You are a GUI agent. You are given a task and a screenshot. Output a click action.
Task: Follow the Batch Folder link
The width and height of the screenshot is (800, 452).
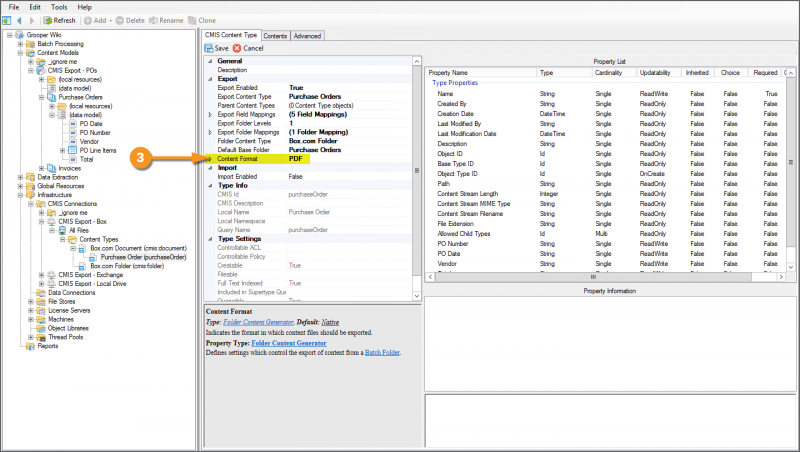click(x=382, y=353)
